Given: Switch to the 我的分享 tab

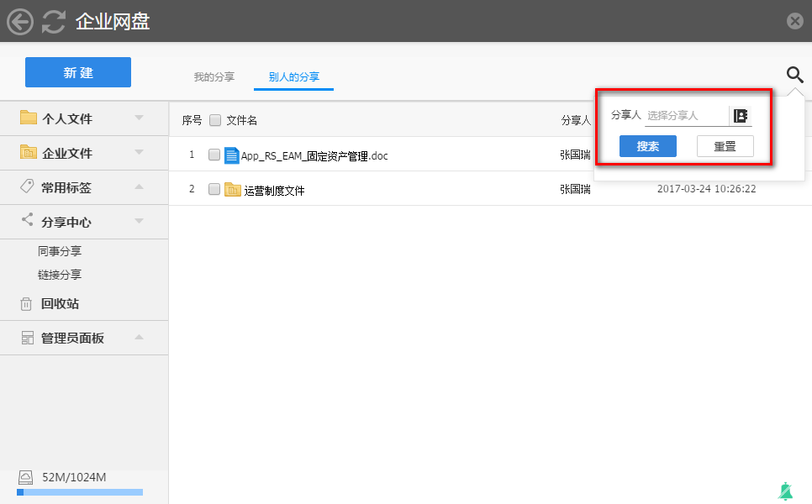Looking at the screenshot, I should [x=214, y=77].
